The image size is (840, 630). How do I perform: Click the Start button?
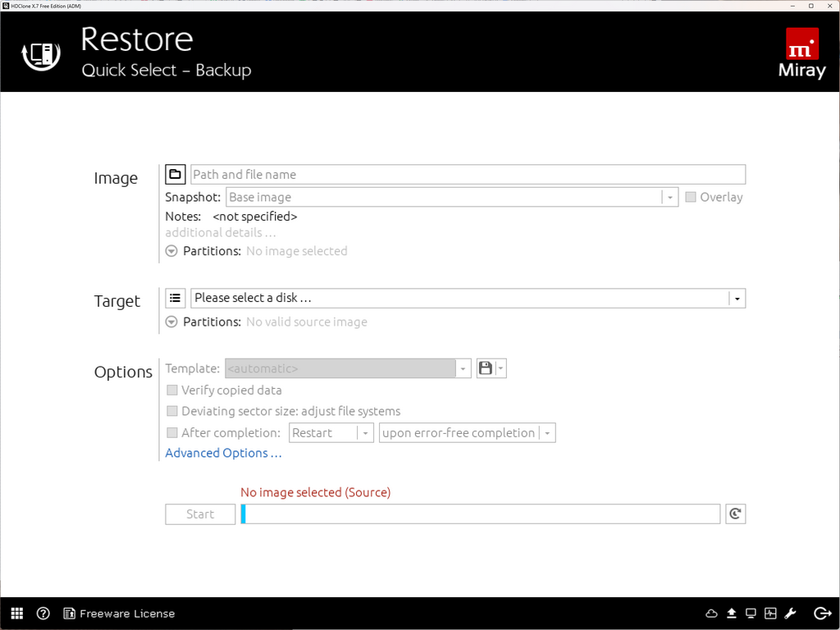[x=200, y=514]
